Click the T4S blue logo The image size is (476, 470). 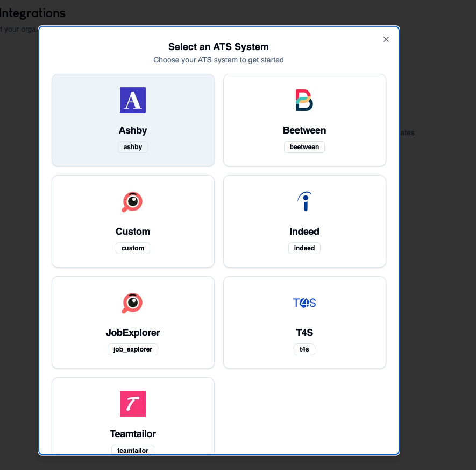pos(304,303)
